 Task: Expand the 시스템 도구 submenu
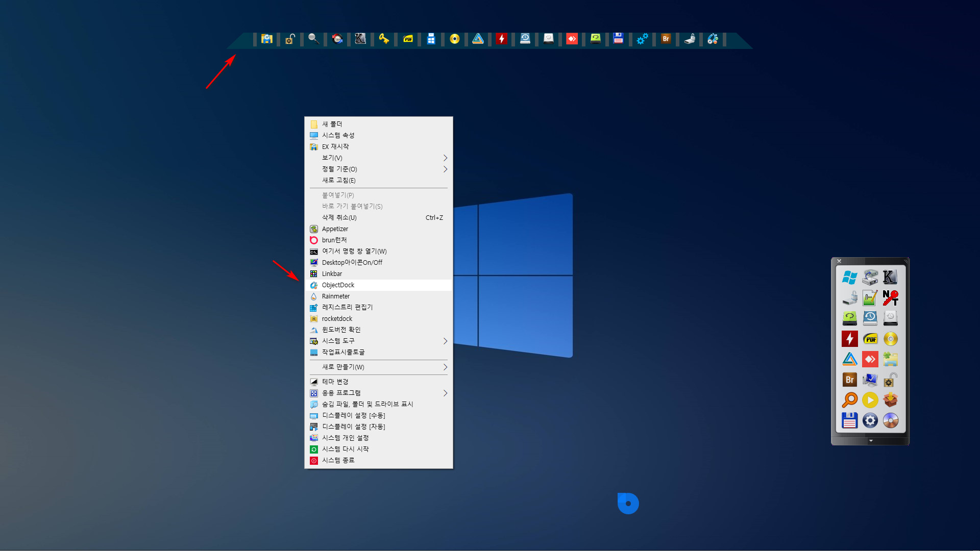(x=379, y=341)
